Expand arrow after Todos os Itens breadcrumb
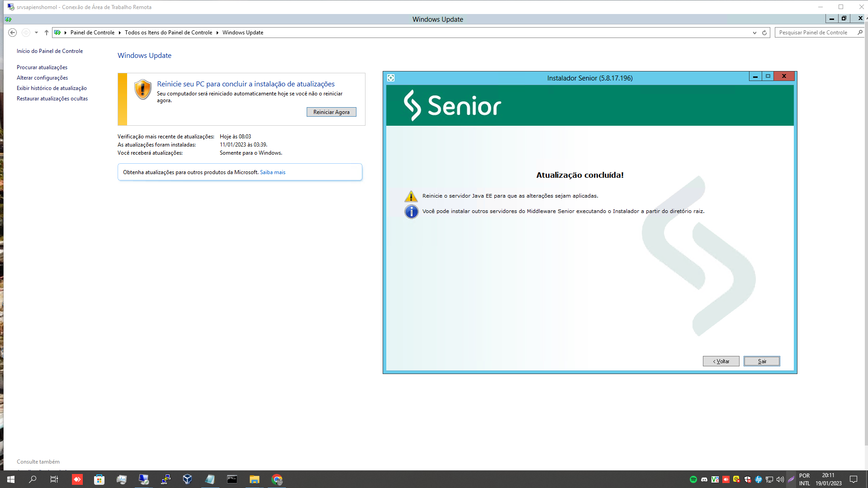Screen dimensions: 868x488 [x=217, y=33]
